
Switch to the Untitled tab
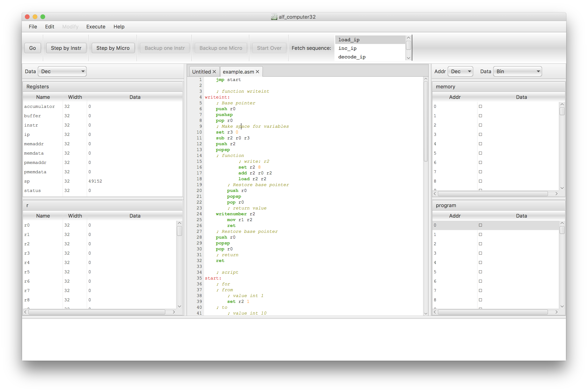point(201,72)
